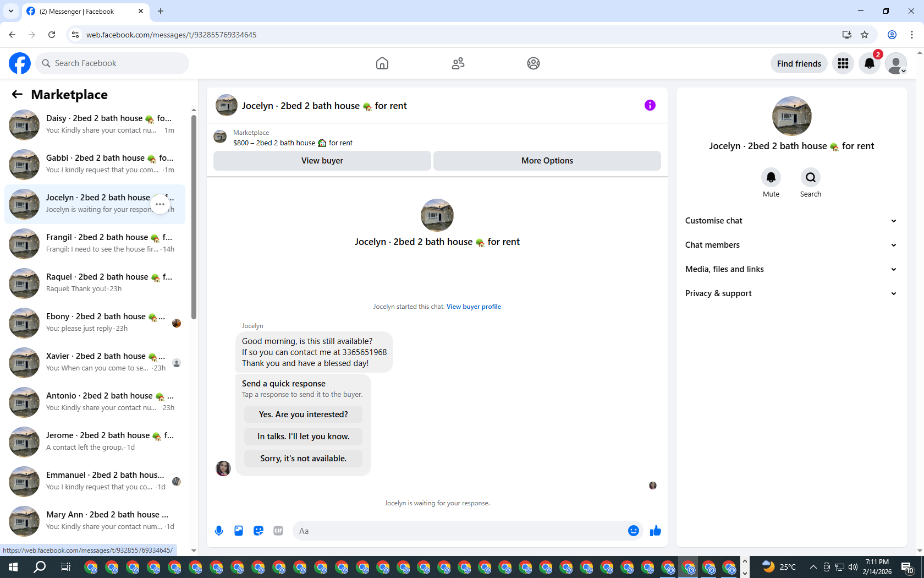The image size is (924, 578).
Task: Show hidden system tray icons
Action: tap(813, 567)
